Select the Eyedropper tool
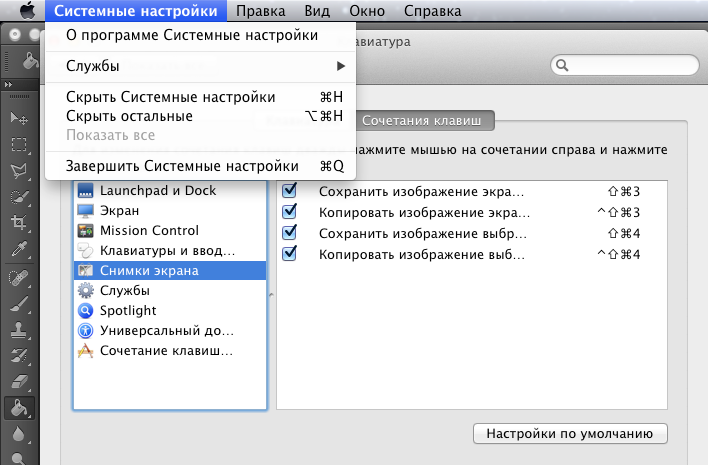The height and width of the screenshot is (465, 708). pyautogui.click(x=19, y=249)
